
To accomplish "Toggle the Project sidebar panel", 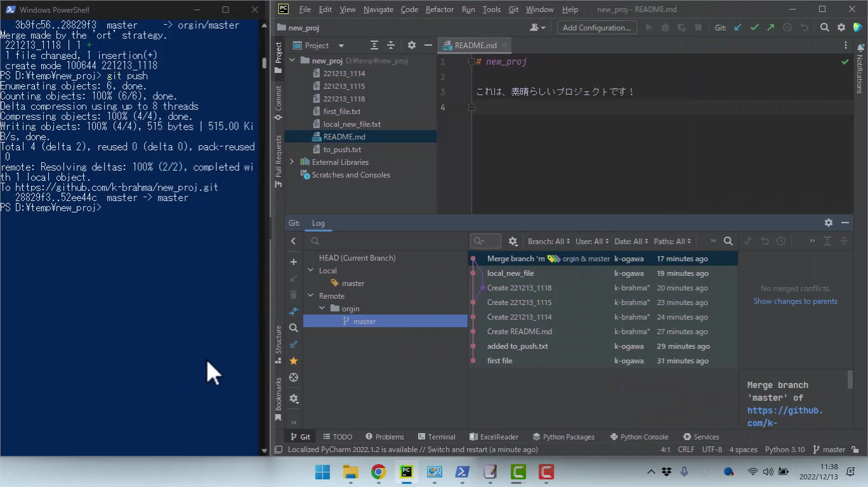I will pyautogui.click(x=278, y=57).
